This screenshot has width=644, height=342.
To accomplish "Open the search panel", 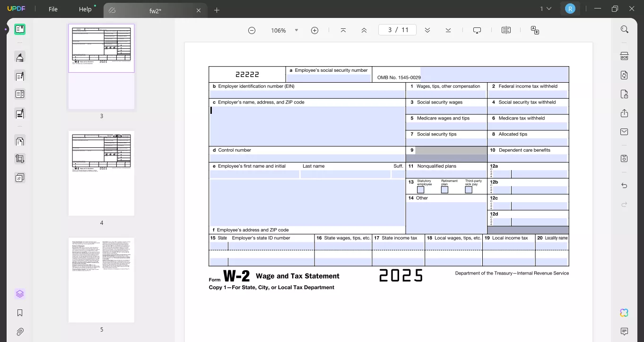I will pos(624,29).
